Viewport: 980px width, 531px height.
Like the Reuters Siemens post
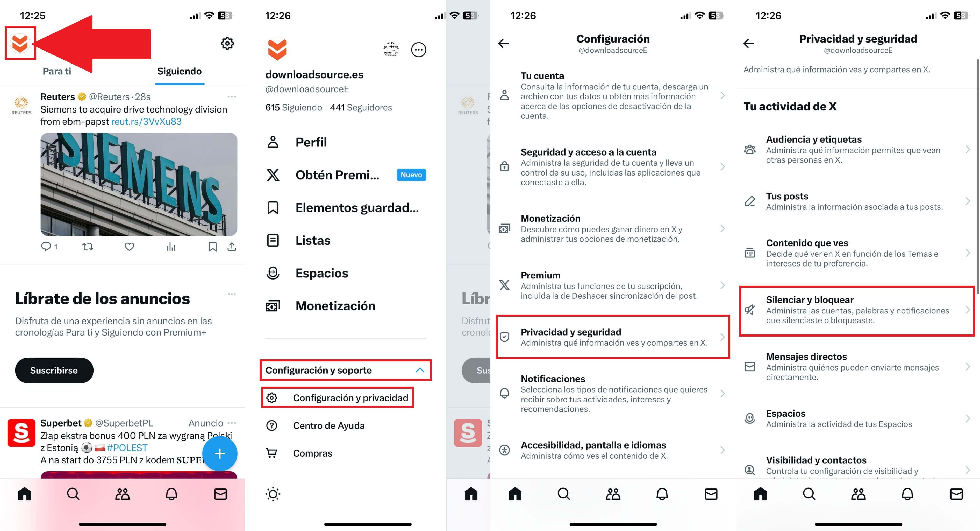click(x=129, y=247)
